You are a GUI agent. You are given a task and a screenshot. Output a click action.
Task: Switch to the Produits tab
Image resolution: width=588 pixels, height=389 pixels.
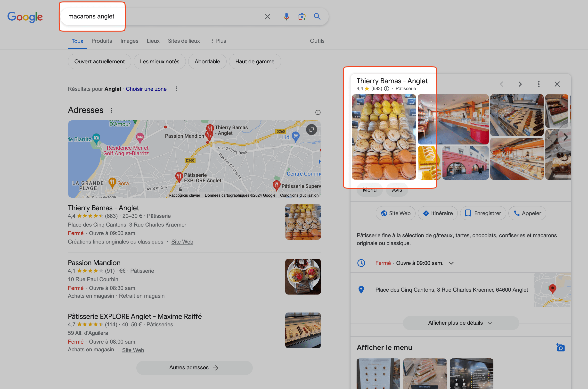(102, 41)
